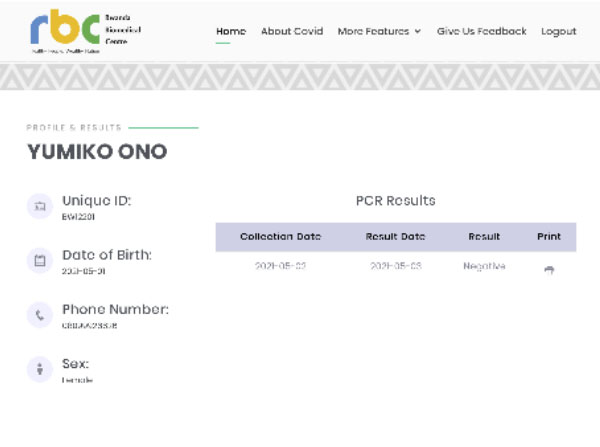
Task: Go to the Home nav item
Action: (231, 31)
